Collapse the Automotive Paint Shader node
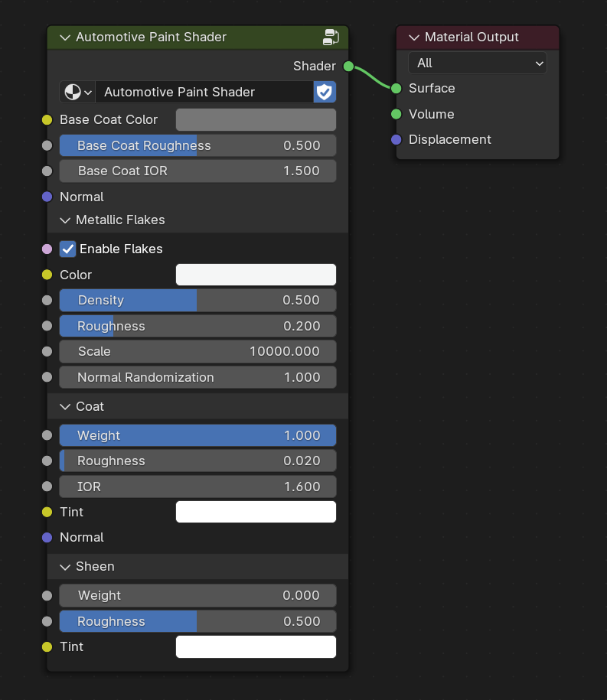 coord(64,37)
